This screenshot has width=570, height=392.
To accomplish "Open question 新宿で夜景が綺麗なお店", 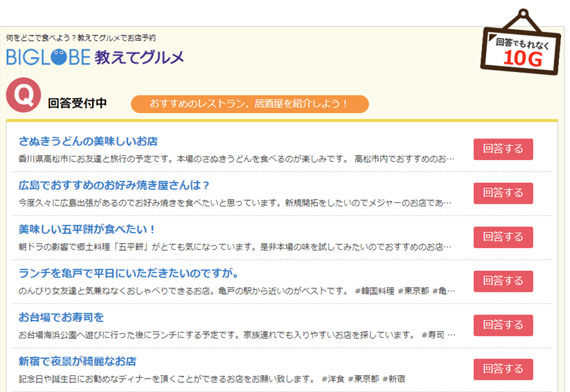I will [77, 362].
